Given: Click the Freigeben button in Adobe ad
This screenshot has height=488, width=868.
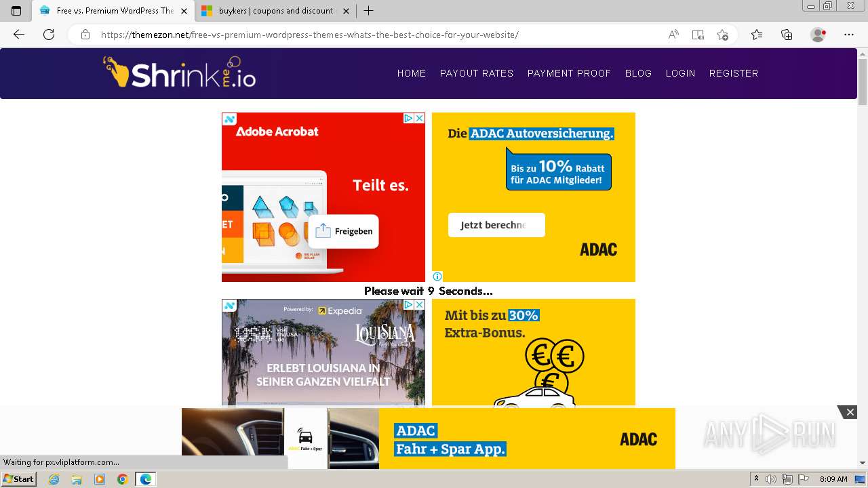Looking at the screenshot, I should tap(343, 231).
